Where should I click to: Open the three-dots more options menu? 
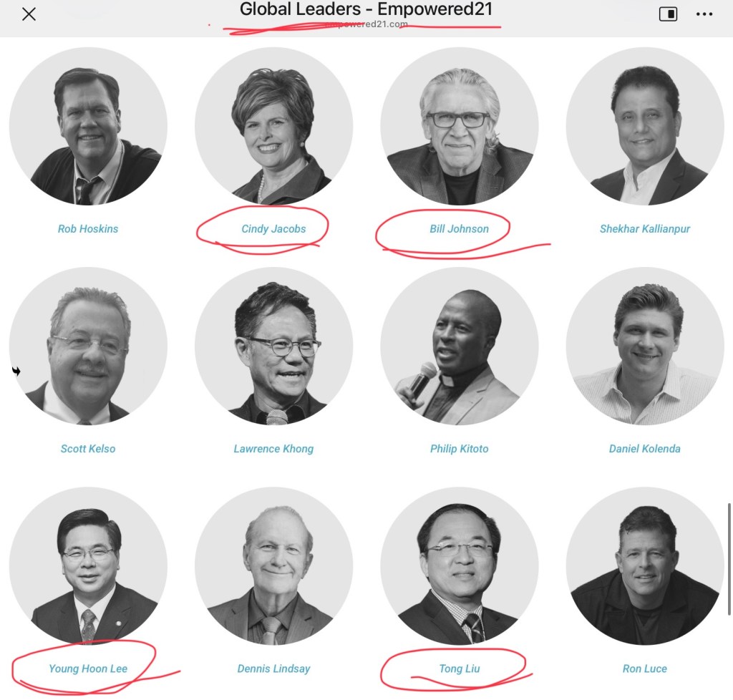pyautogui.click(x=704, y=14)
